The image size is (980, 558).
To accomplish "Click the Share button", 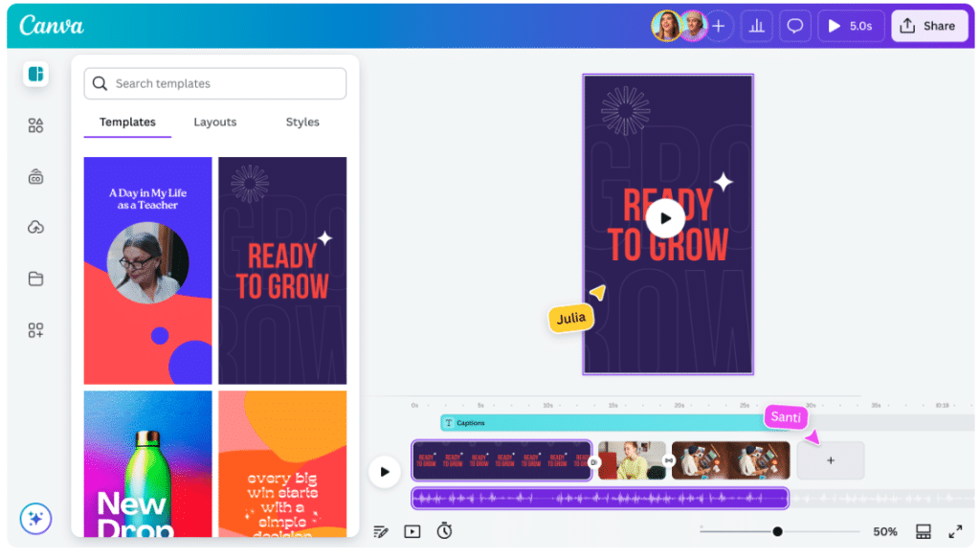I will (928, 26).
